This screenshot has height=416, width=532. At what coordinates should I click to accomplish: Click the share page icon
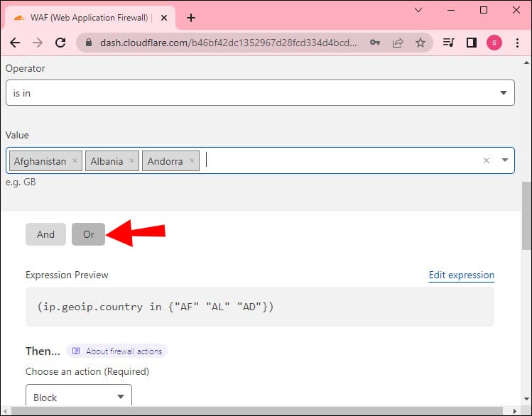click(397, 43)
